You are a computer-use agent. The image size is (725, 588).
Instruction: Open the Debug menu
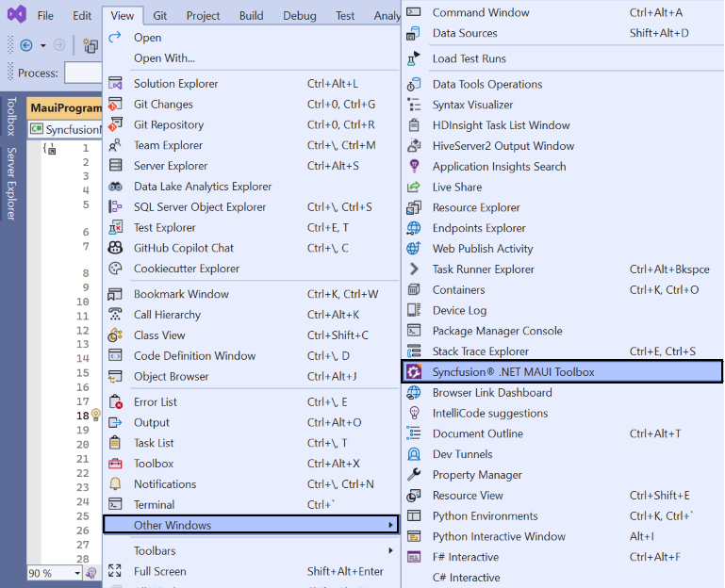click(300, 16)
